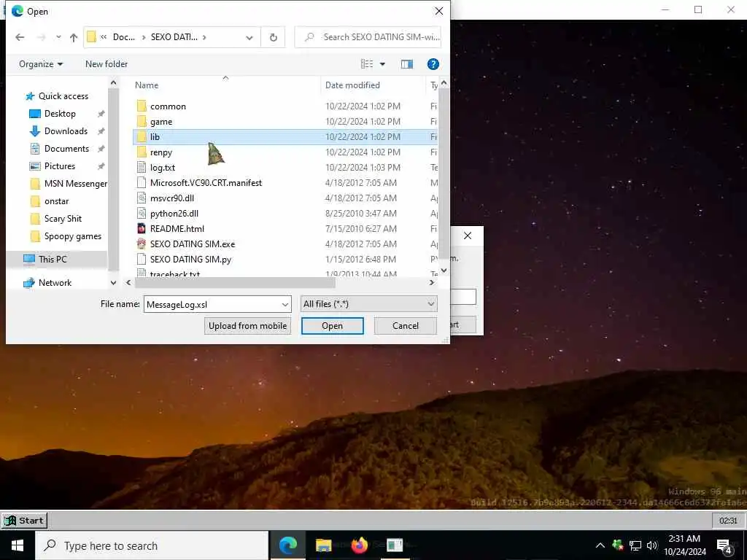Open view options dropdown arrow
The image size is (747, 560).
[x=382, y=64]
